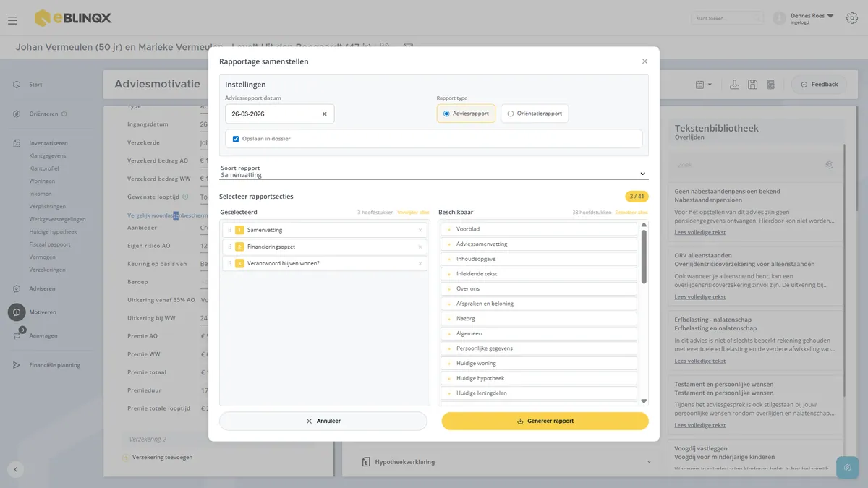
Task: Remove Financieringsopzet from selected sections
Action: 420,247
